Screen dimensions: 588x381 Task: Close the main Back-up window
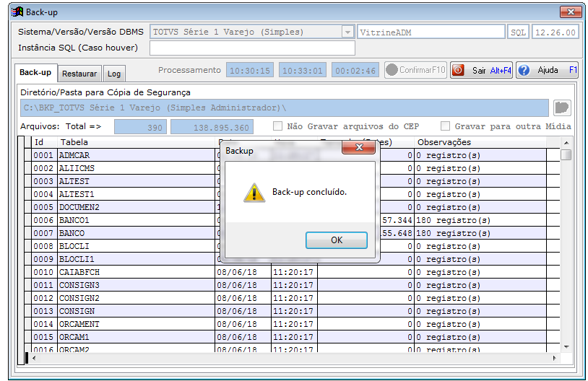[x=571, y=12]
